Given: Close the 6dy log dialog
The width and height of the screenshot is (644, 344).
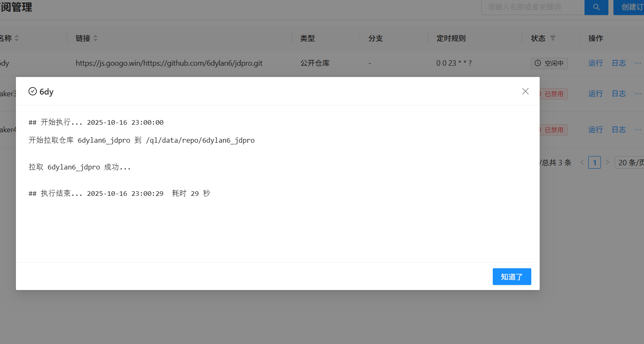Looking at the screenshot, I should (x=525, y=91).
